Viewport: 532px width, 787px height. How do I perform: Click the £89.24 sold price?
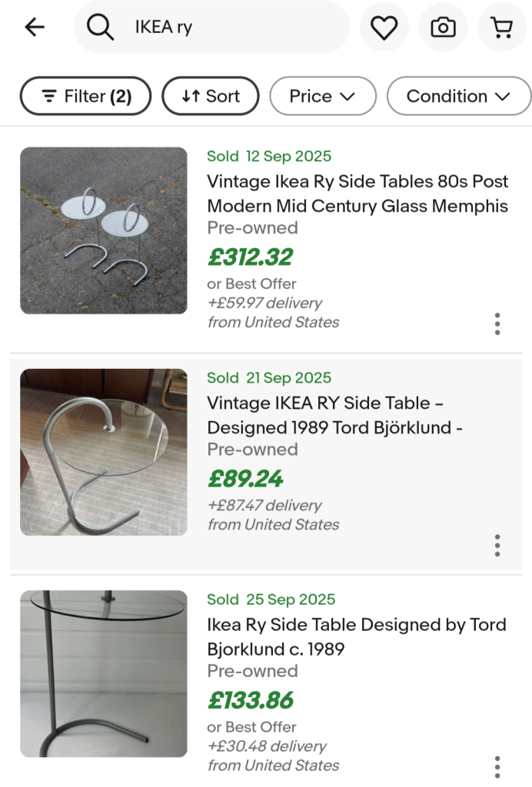(x=245, y=479)
